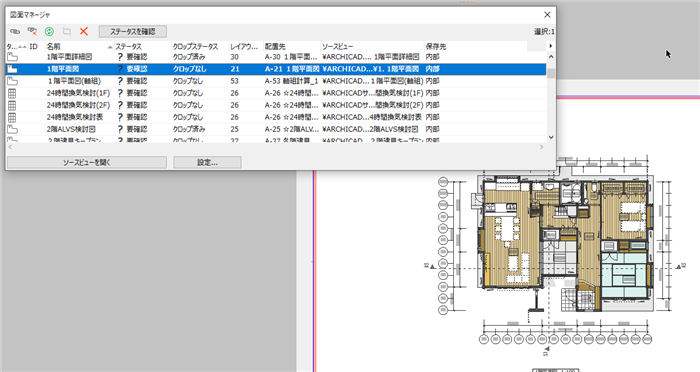The height and width of the screenshot is (372, 700).
Task: Click the schedule grid icon of 24時間換気検討(2F)
Action: [x=12, y=105]
